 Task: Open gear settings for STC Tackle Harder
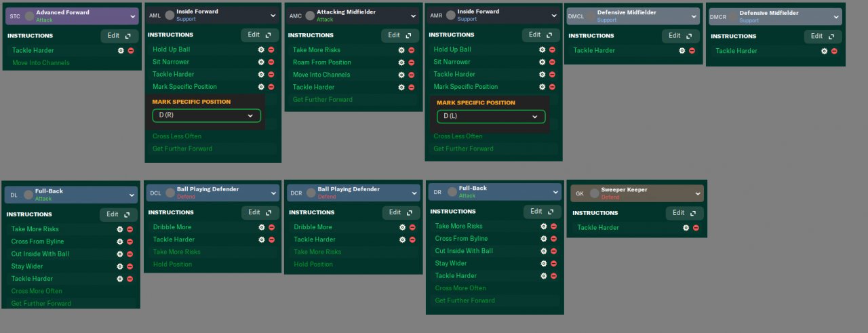(121, 50)
